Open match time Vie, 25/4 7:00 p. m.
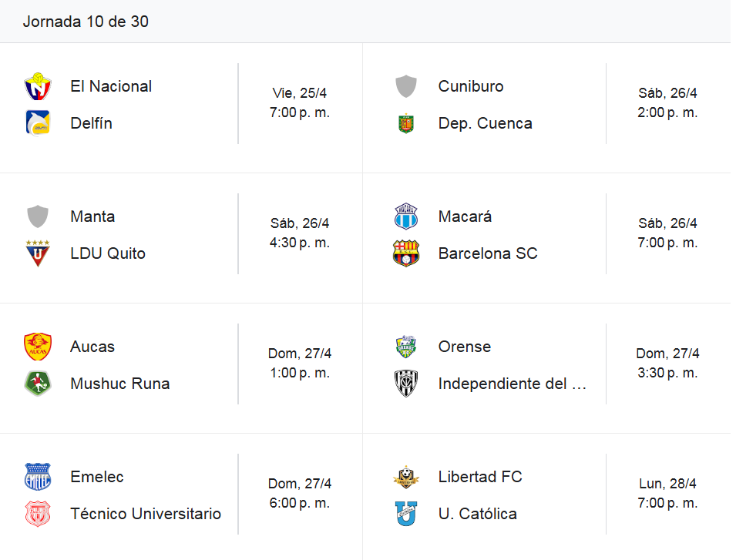The image size is (736, 560). pyautogui.click(x=300, y=102)
